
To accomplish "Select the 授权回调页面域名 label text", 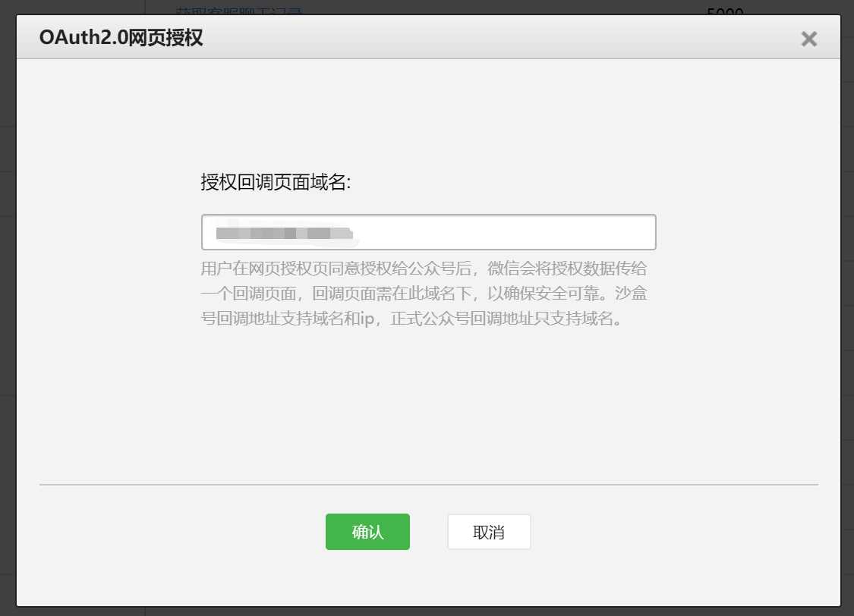I will click(276, 182).
